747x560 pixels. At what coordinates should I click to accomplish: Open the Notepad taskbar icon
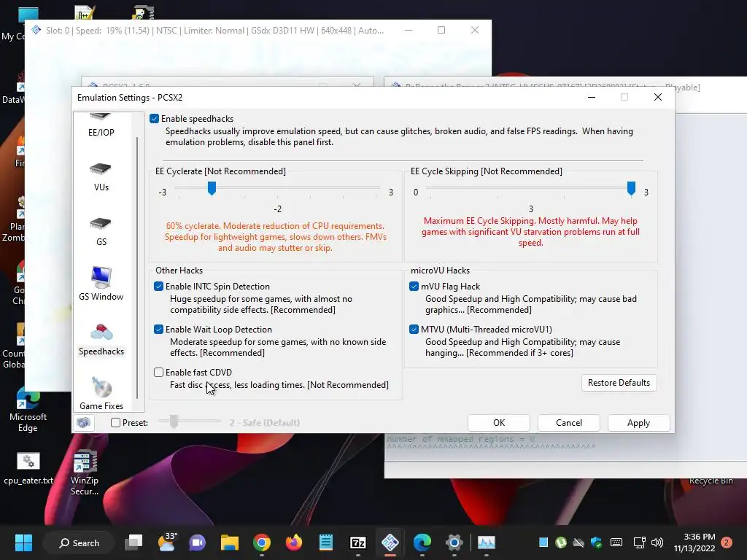pyautogui.click(x=326, y=542)
